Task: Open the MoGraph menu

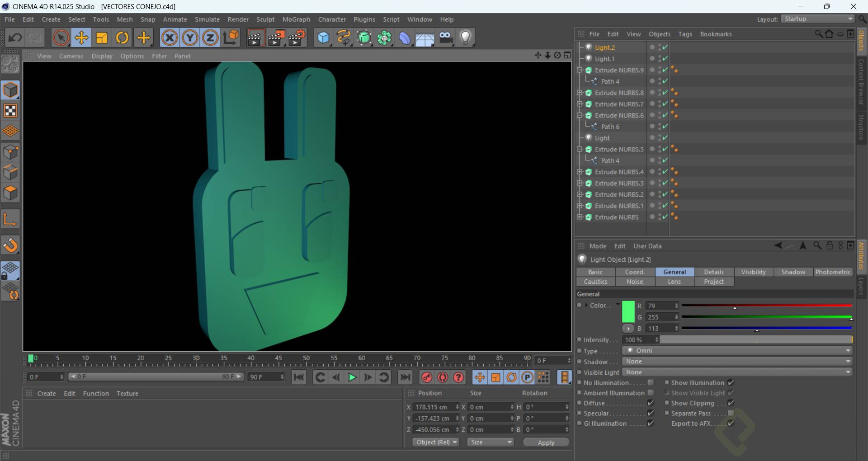Action: [x=296, y=19]
